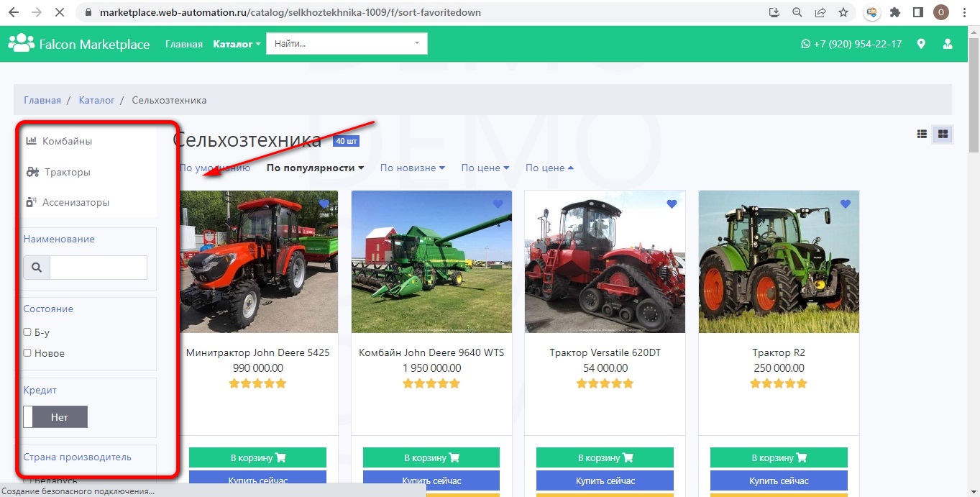
Task: Open the Трактор Versatile 620DT title
Action: pos(605,352)
